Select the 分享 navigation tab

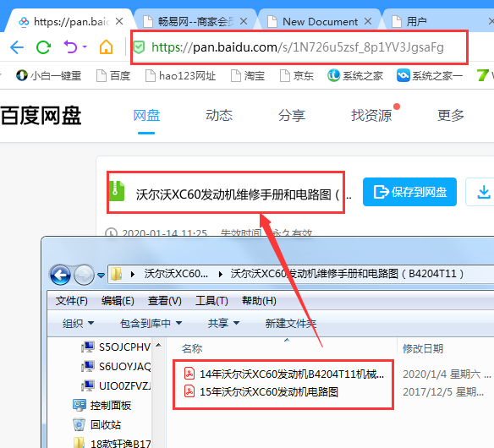(292, 116)
